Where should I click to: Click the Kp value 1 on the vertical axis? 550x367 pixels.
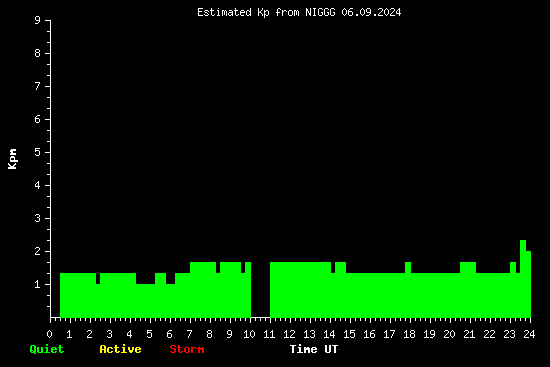[x=38, y=284]
